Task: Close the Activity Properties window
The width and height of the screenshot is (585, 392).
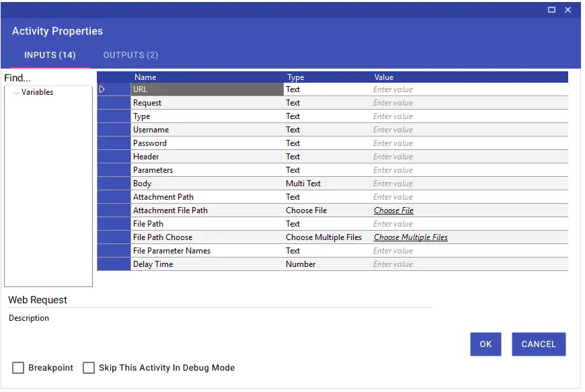Action: pos(568,9)
